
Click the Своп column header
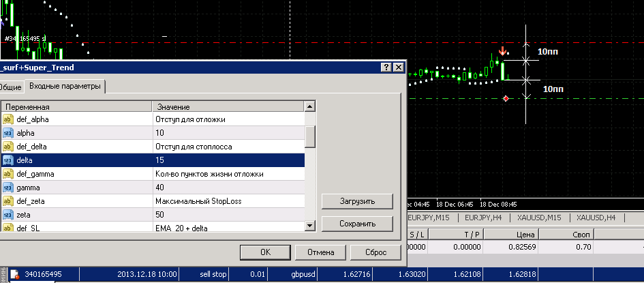[x=566, y=235]
